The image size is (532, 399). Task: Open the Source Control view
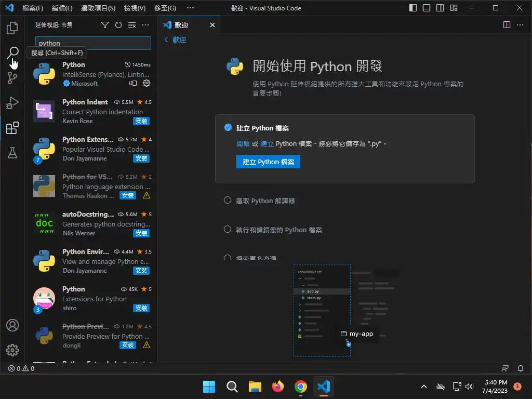click(x=12, y=78)
